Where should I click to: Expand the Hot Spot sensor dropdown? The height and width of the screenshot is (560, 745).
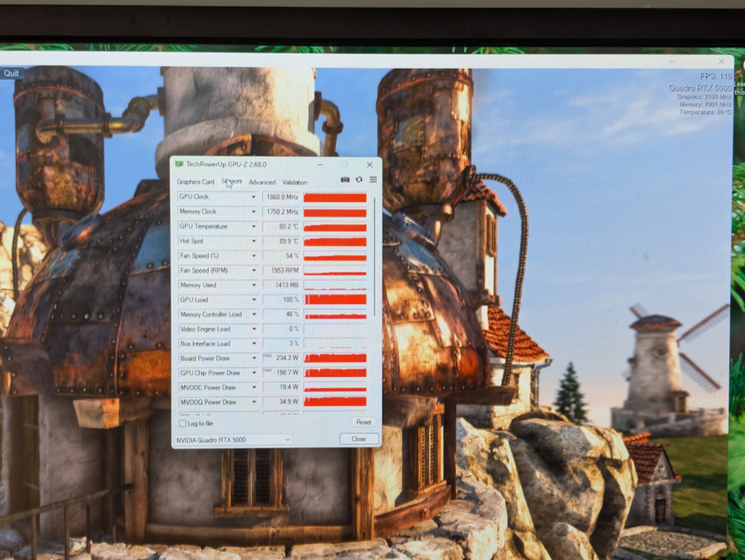coord(253,242)
